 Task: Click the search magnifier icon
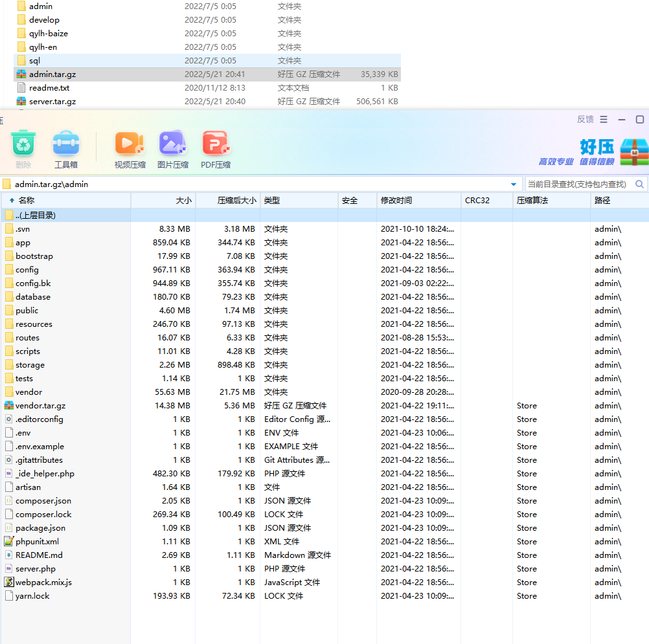[639, 184]
